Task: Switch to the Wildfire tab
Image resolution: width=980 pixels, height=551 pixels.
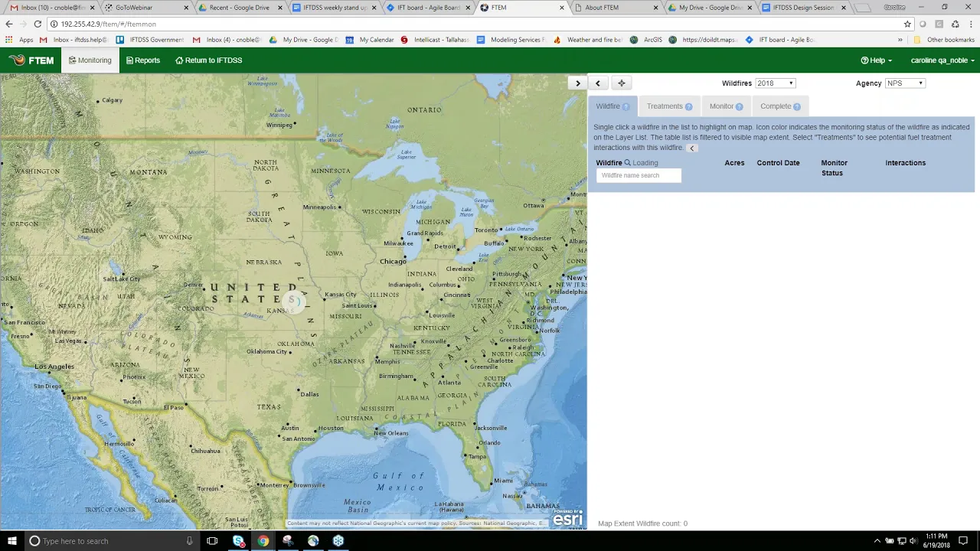Action: (x=612, y=106)
